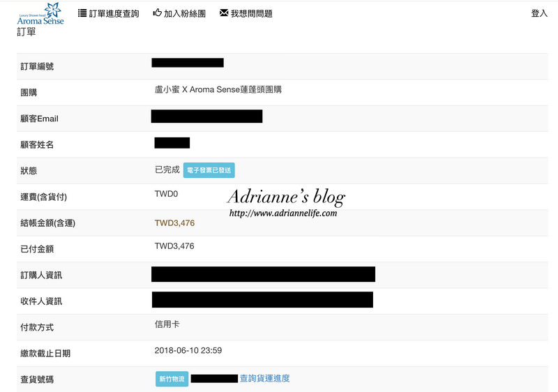Select the 結帳金額(含運) row label
The image size is (558, 392).
coord(47,223)
